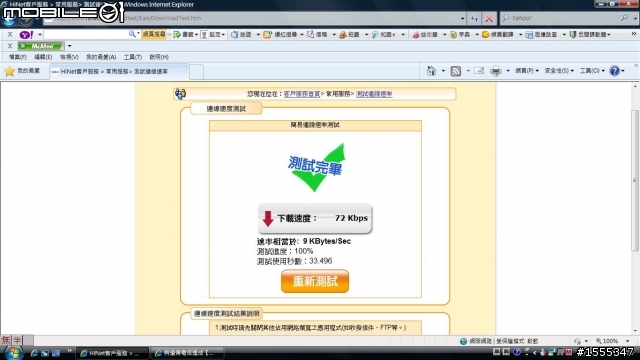Close the Yahoo toolbar with its X
The height and width of the screenshot is (360, 640).
point(10,34)
